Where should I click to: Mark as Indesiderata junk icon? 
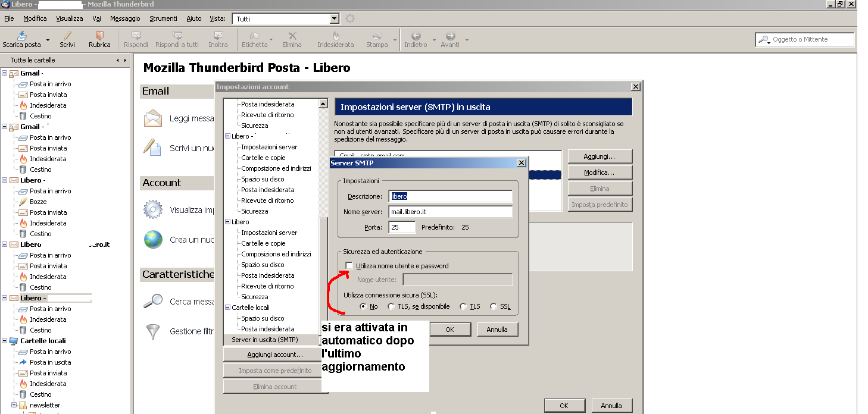(x=335, y=35)
